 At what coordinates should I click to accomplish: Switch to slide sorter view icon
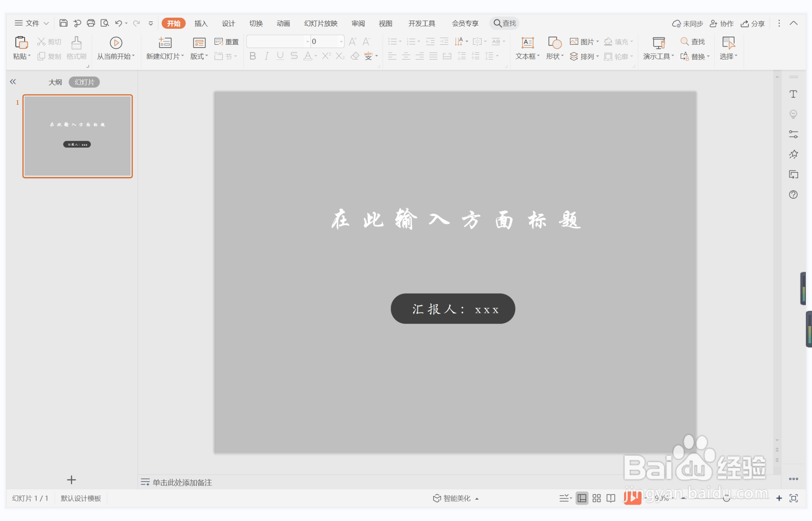[596, 498]
